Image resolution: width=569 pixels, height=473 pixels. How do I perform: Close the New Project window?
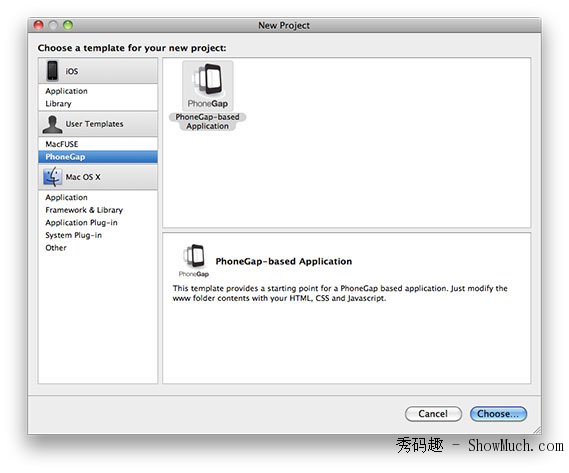pos(38,25)
